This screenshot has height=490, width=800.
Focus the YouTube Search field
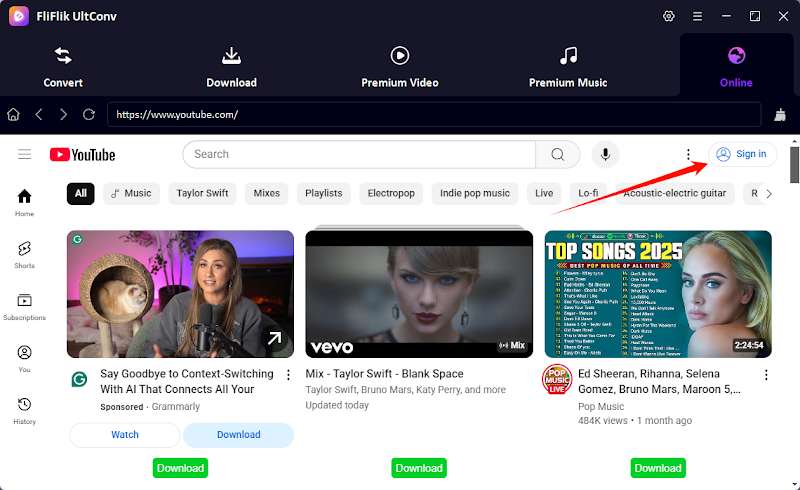tap(359, 154)
